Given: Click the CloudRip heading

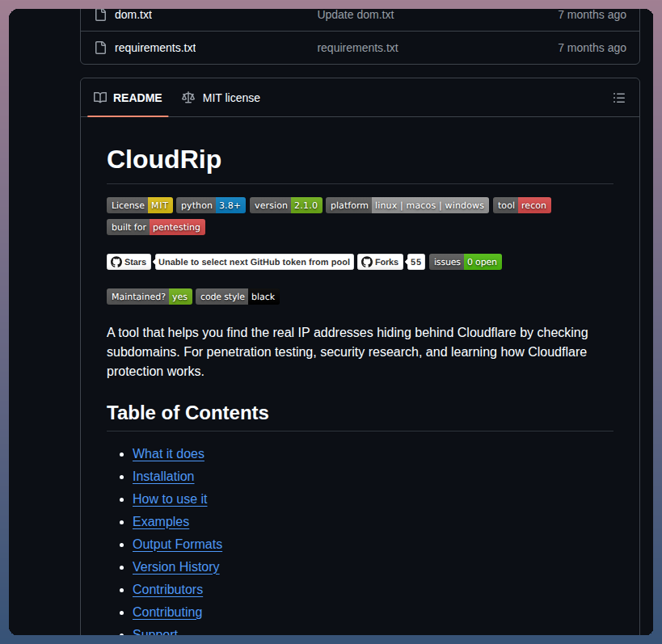Looking at the screenshot, I should pyautogui.click(x=164, y=159).
